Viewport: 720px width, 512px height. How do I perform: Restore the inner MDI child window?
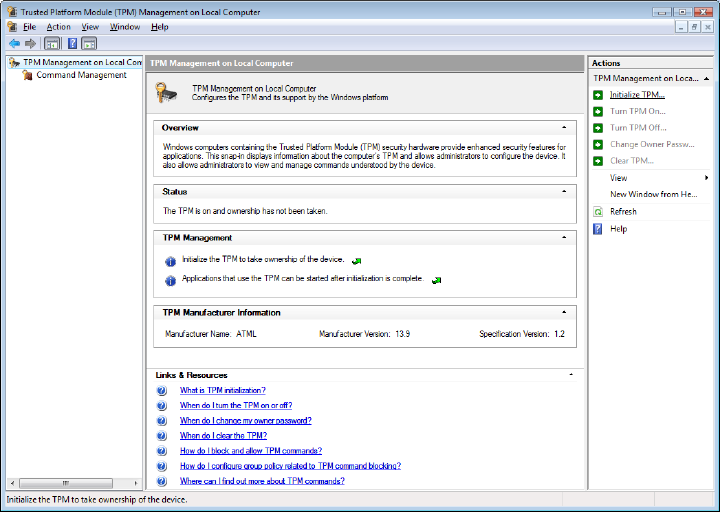click(x=694, y=27)
